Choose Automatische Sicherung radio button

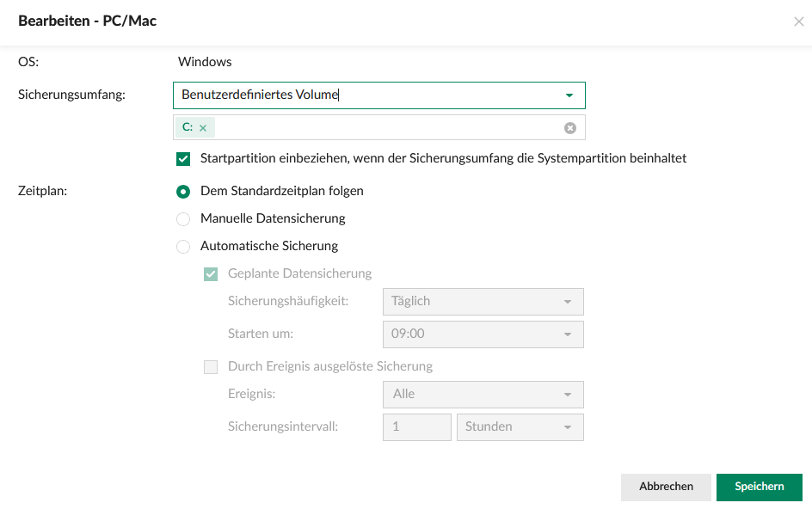pos(183,247)
